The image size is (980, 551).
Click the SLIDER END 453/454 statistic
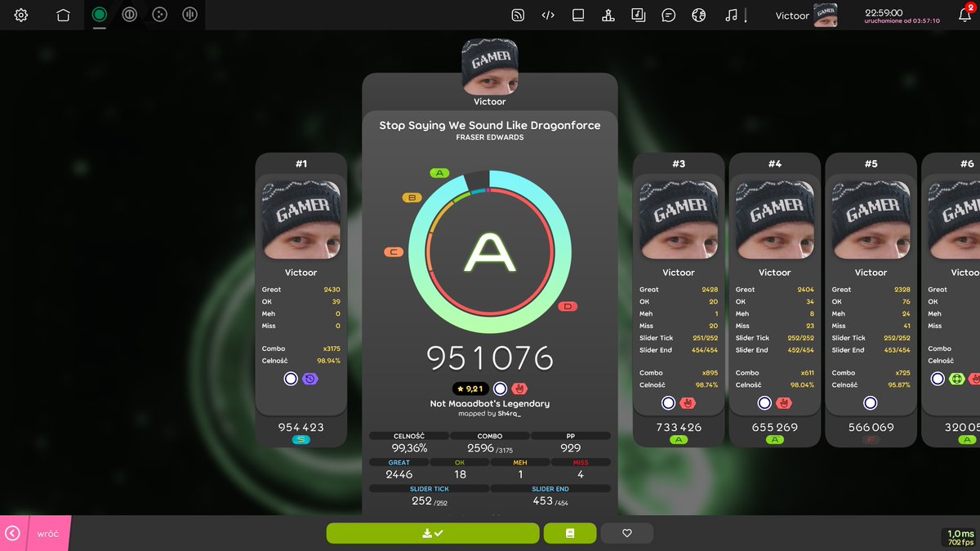pyautogui.click(x=550, y=495)
